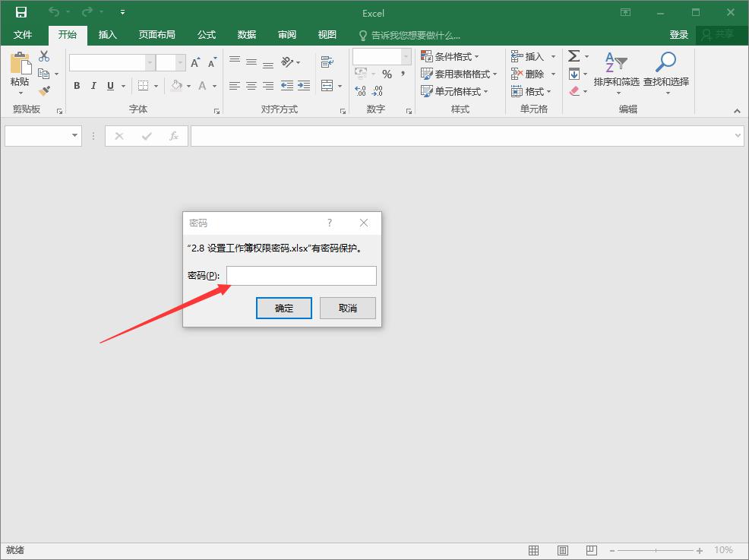This screenshot has width=749, height=560.
Task: Click the 确定 button in password dialog
Action: (284, 308)
